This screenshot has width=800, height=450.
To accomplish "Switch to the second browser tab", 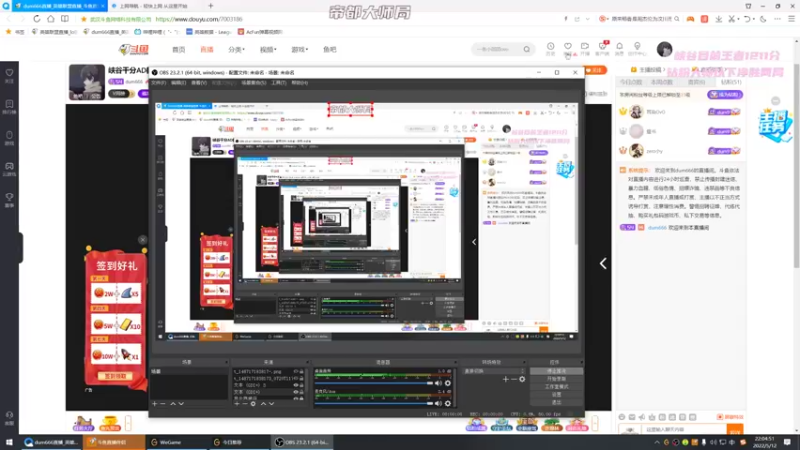I will coord(155,6).
